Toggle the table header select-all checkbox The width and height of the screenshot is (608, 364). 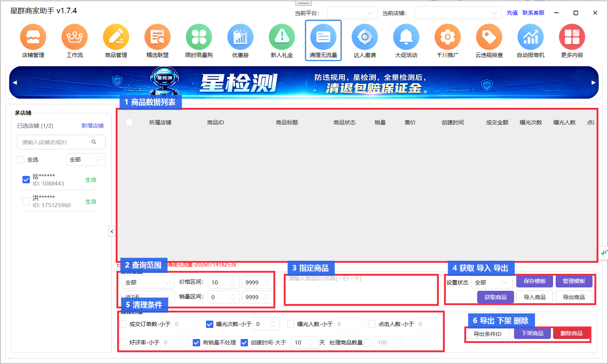pyautogui.click(x=129, y=122)
